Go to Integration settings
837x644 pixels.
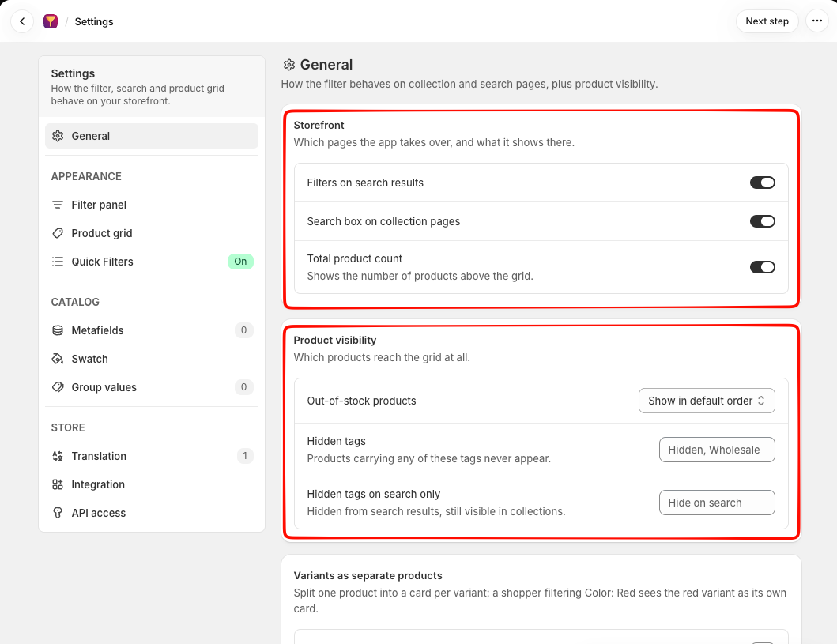(x=152, y=484)
